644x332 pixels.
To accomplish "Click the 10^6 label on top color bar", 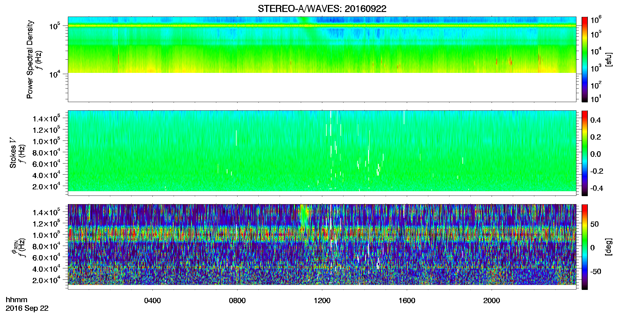I will pyautogui.click(x=596, y=20).
